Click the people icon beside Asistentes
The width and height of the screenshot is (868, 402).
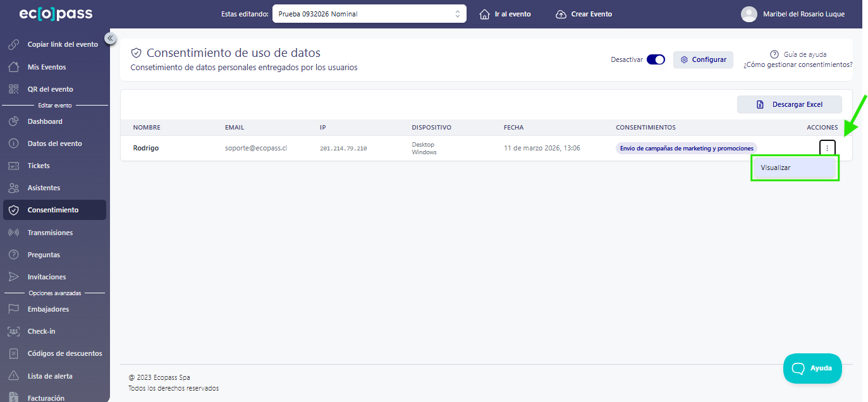tap(13, 188)
